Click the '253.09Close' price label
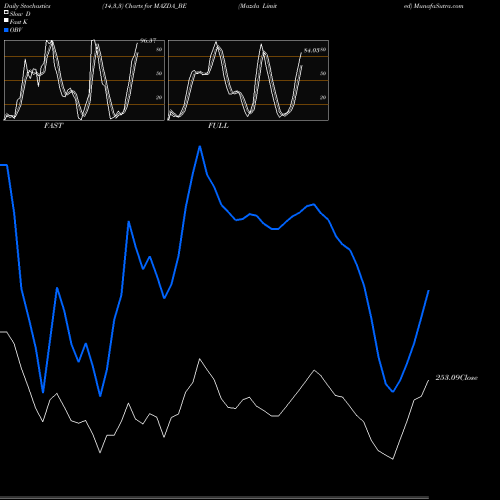Image resolution: width=500 pixels, height=500 pixels. click(x=457, y=378)
